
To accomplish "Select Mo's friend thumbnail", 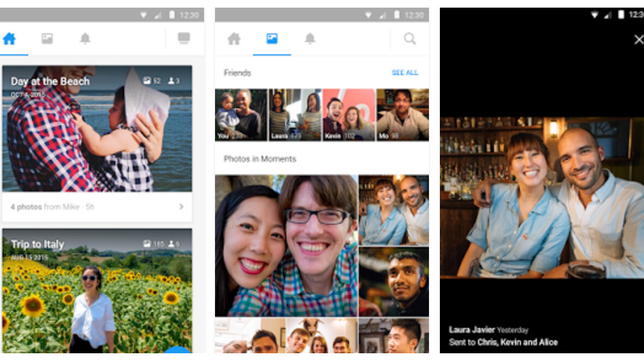I will click(402, 115).
